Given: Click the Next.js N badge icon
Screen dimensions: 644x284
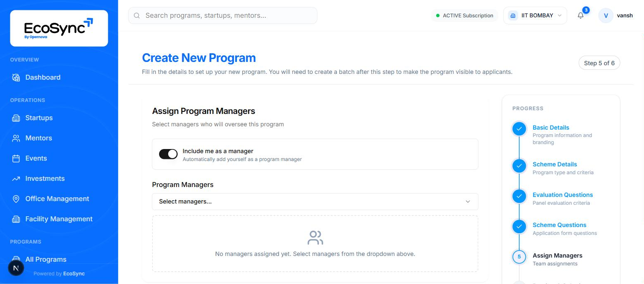Looking at the screenshot, I should click(x=16, y=268).
